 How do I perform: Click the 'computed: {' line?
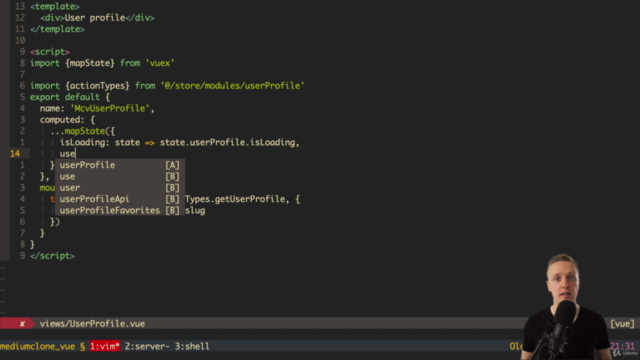[67, 120]
